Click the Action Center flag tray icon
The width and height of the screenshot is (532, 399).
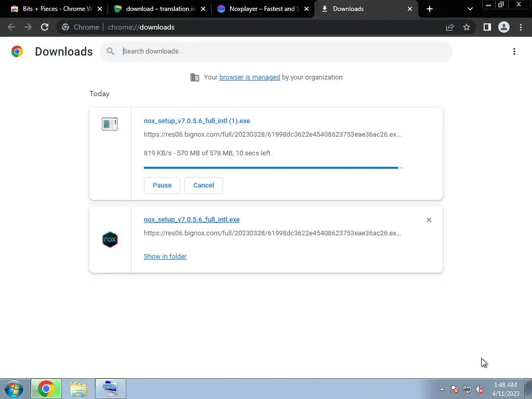coord(455,389)
